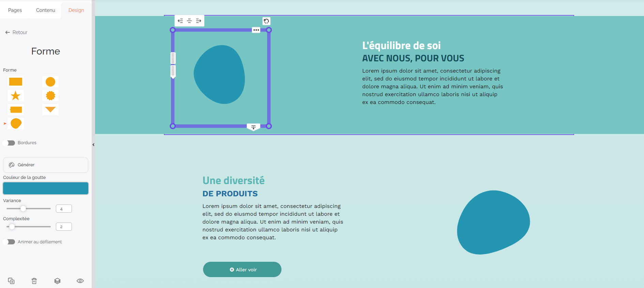The height and width of the screenshot is (288, 644).
Task: Click the AVEC NOUS, POUR VOUS subtitle
Action: pyautogui.click(x=413, y=58)
